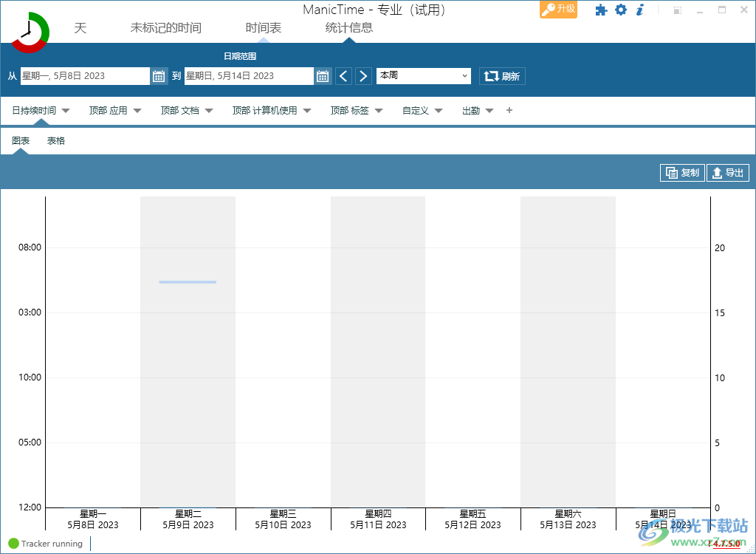Expand the 出勤 dropdown arrow
This screenshot has height=554, width=756.
coord(489,111)
